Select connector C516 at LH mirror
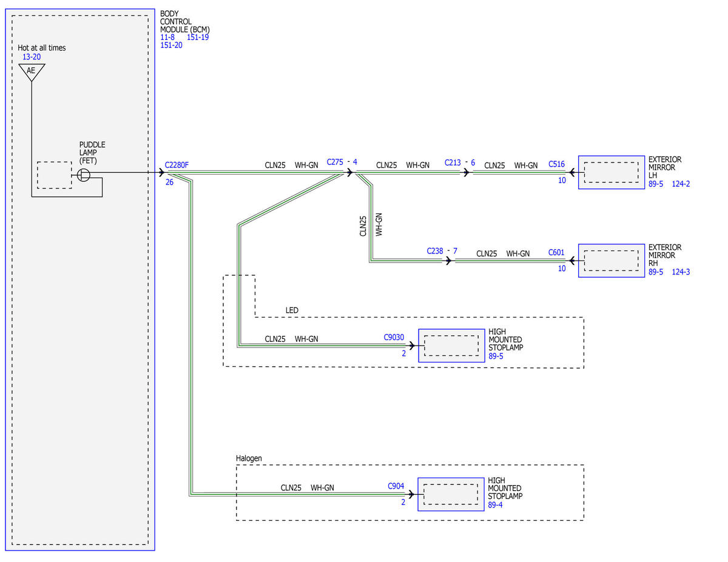The image size is (728, 562). pos(556,164)
